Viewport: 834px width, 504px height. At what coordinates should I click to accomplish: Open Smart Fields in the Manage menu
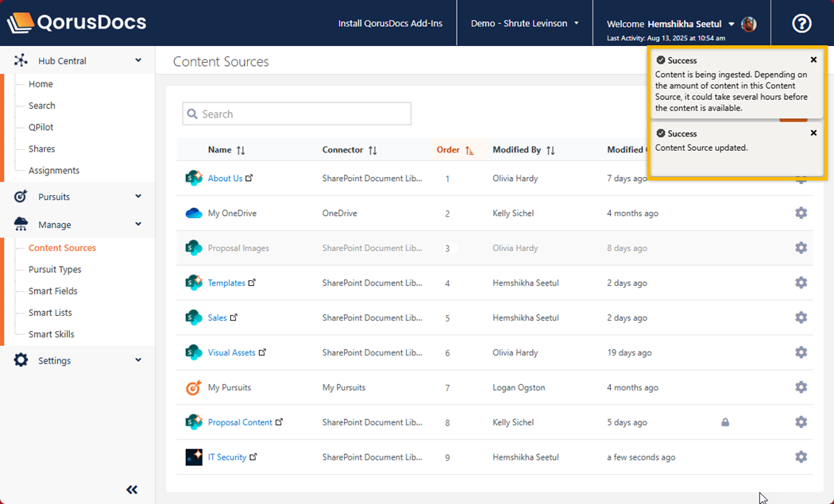(53, 291)
